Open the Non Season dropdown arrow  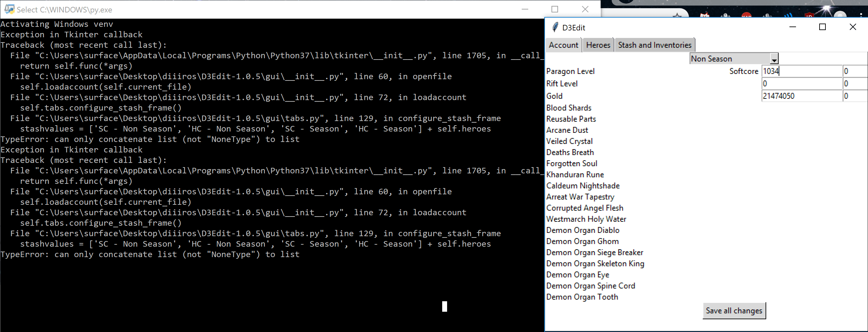point(774,59)
